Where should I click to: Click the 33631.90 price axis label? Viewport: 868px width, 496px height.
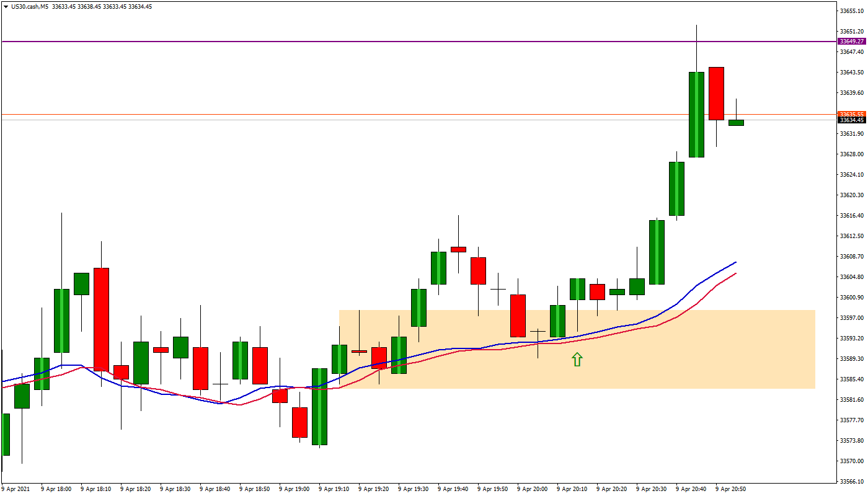(x=852, y=134)
